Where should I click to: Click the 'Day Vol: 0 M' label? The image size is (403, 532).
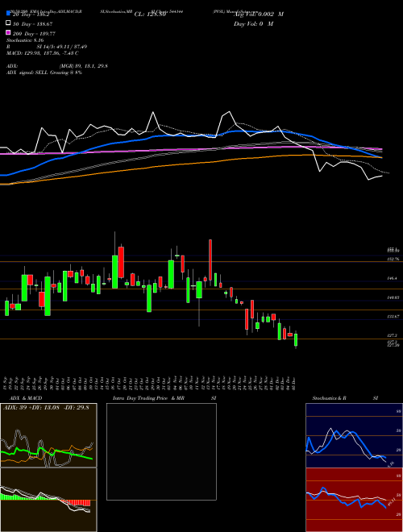[254, 23]
